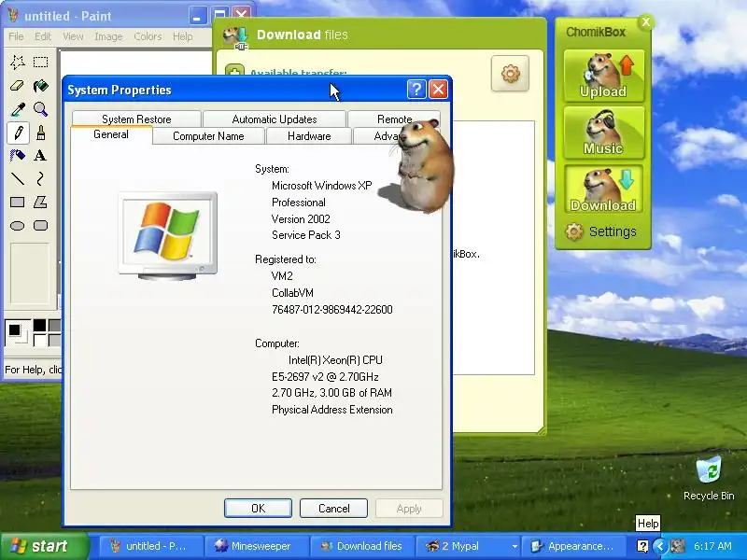Choose the Rectangle shape tool in Paint

coord(18,203)
